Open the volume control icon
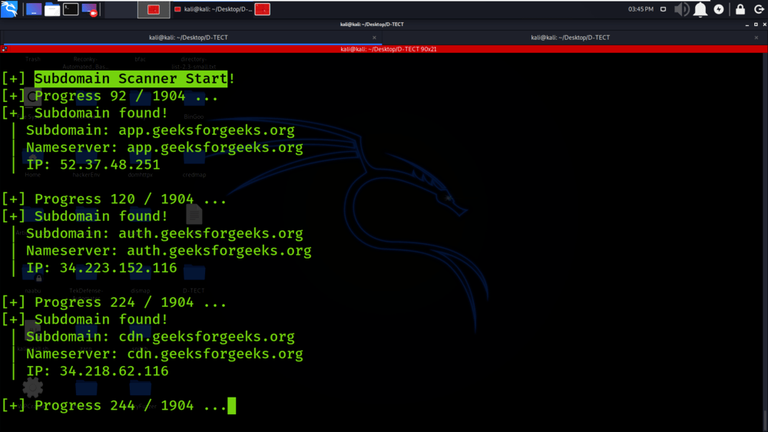 (x=681, y=9)
